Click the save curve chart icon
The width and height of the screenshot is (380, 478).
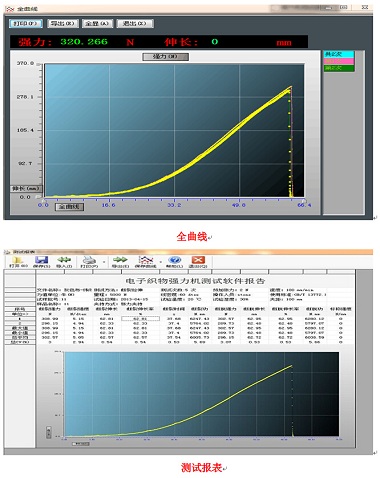pos(146,262)
